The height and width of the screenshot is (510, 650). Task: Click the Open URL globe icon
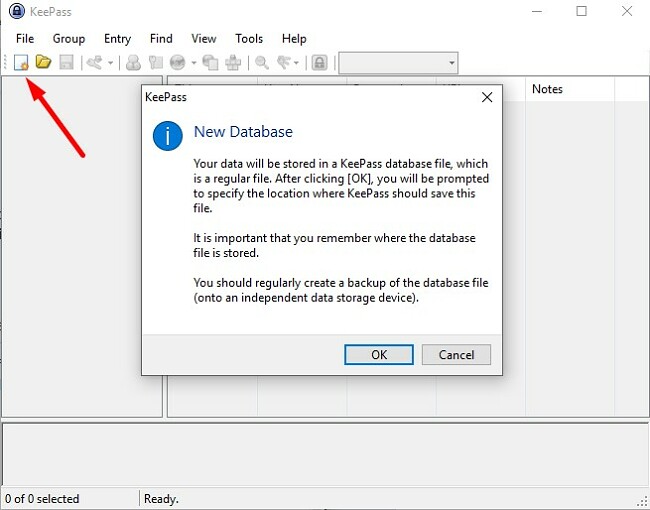[178, 63]
